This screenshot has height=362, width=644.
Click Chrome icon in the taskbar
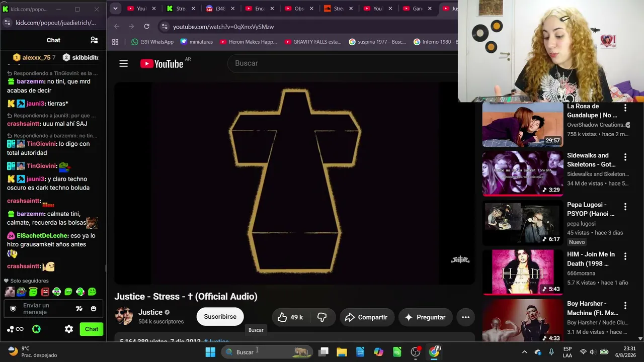434,352
